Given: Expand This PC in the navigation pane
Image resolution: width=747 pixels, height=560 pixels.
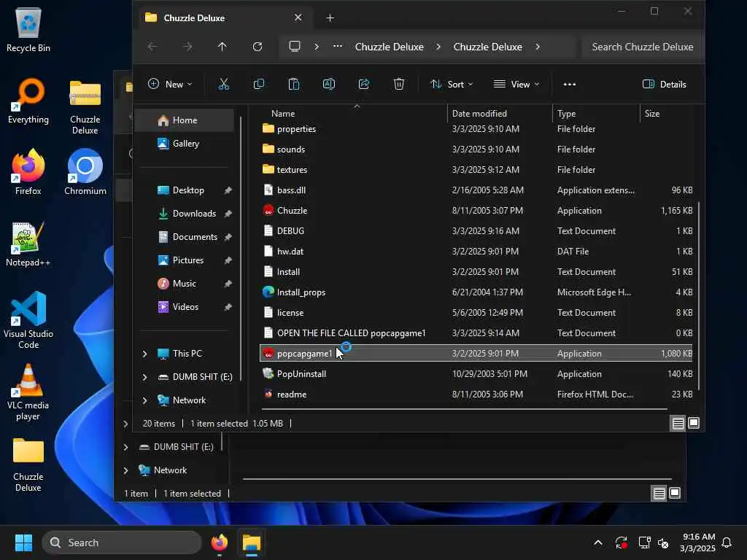Looking at the screenshot, I should [145, 354].
